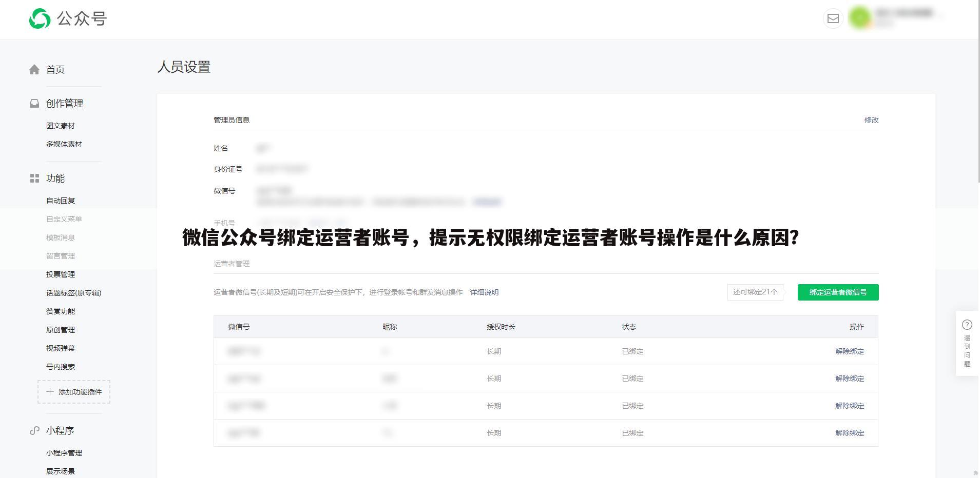Click 解除绑定 in second operator row
Viewport: 980px width, 478px height.
[850, 379]
